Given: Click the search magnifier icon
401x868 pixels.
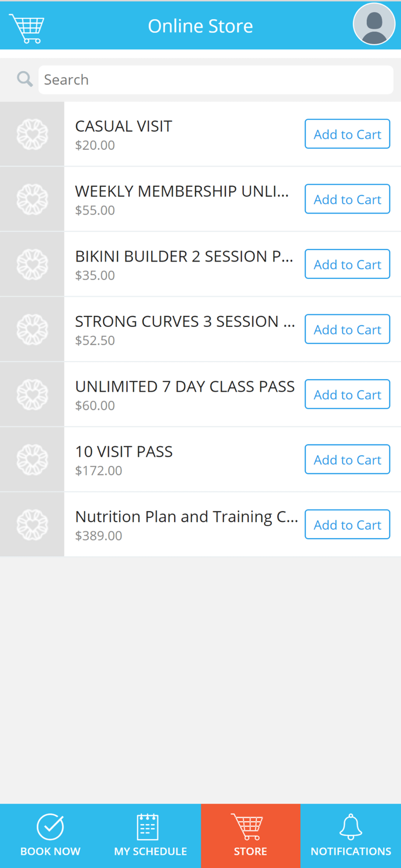Looking at the screenshot, I should pos(24,79).
